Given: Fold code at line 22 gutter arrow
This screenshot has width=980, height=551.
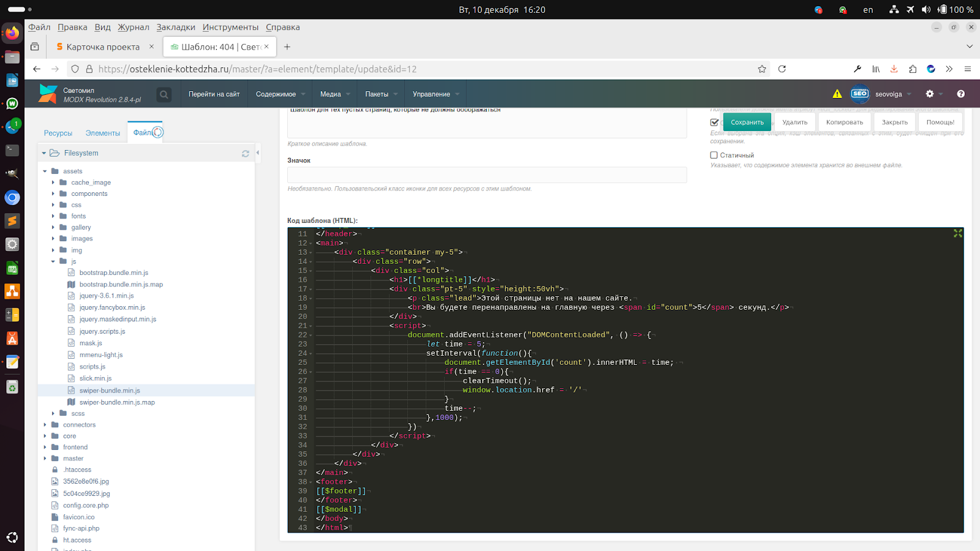Looking at the screenshot, I should point(311,335).
